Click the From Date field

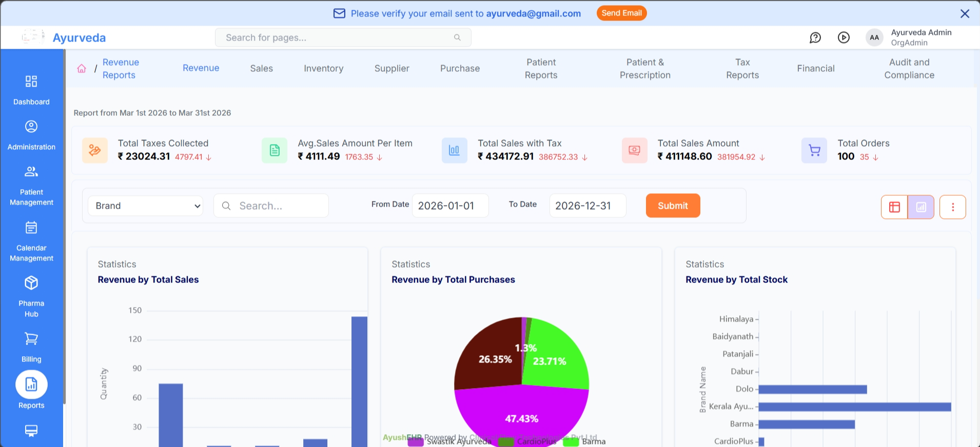tap(450, 206)
